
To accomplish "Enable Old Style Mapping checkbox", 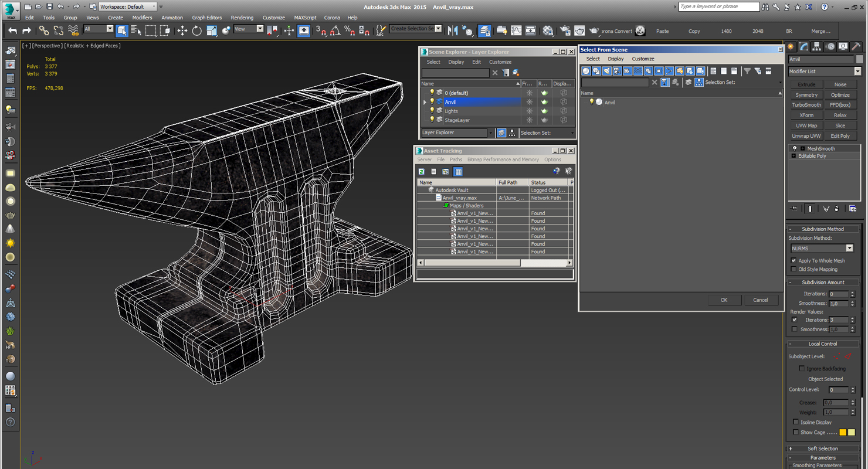I will (794, 269).
